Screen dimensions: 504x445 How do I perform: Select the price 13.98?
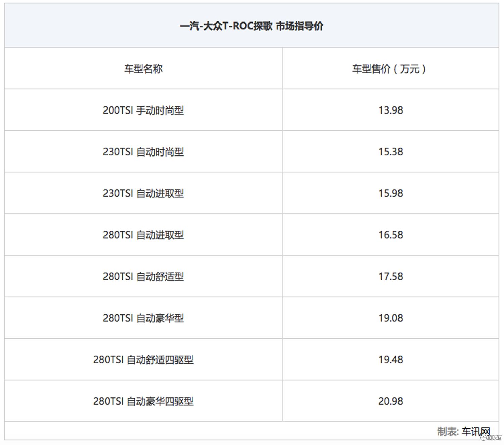click(390, 110)
